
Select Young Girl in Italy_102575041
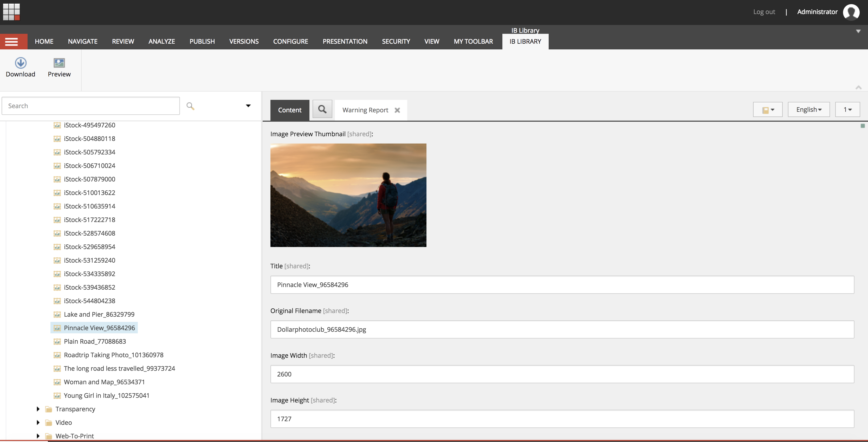[x=106, y=395]
